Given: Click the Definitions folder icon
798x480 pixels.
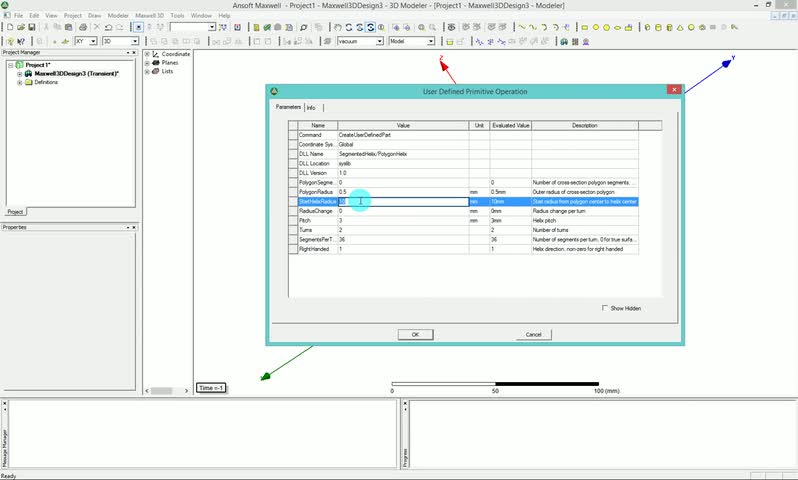Looking at the screenshot, I should tap(29, 82).
